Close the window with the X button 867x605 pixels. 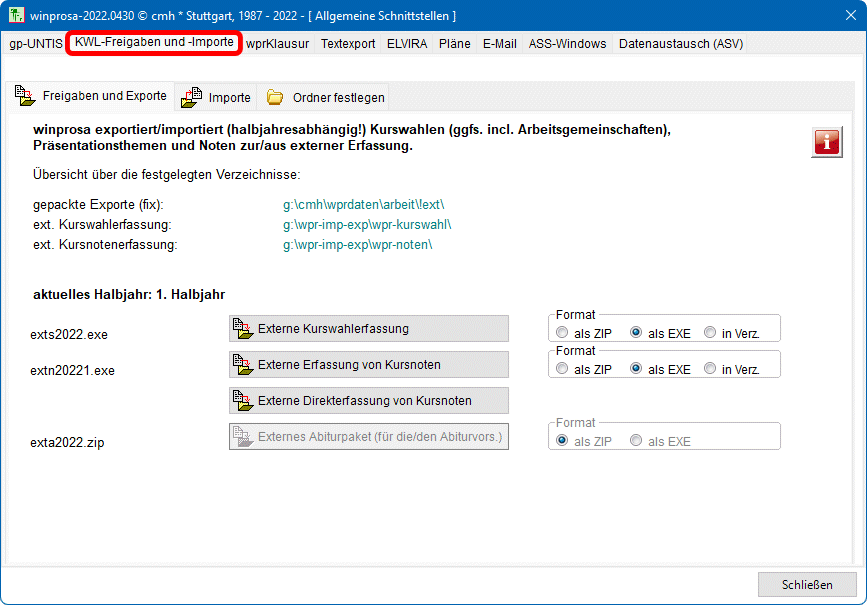coord(842,15)
